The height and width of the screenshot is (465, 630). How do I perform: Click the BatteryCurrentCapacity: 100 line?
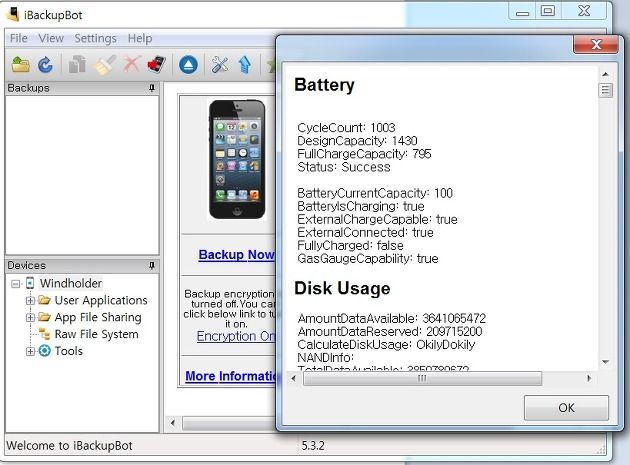[x=375, y=193]
